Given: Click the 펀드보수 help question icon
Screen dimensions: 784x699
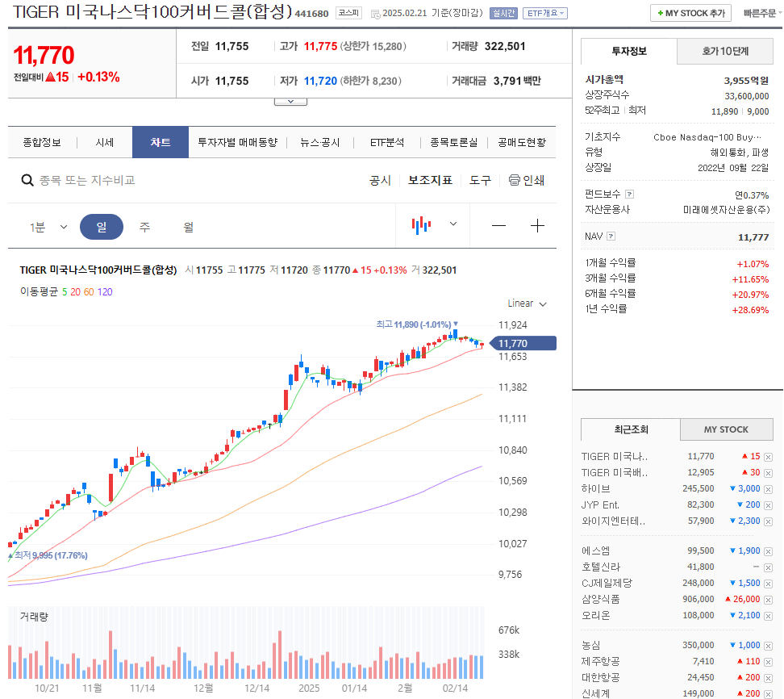Looking at the screenshot, I should tap(629, 195).
